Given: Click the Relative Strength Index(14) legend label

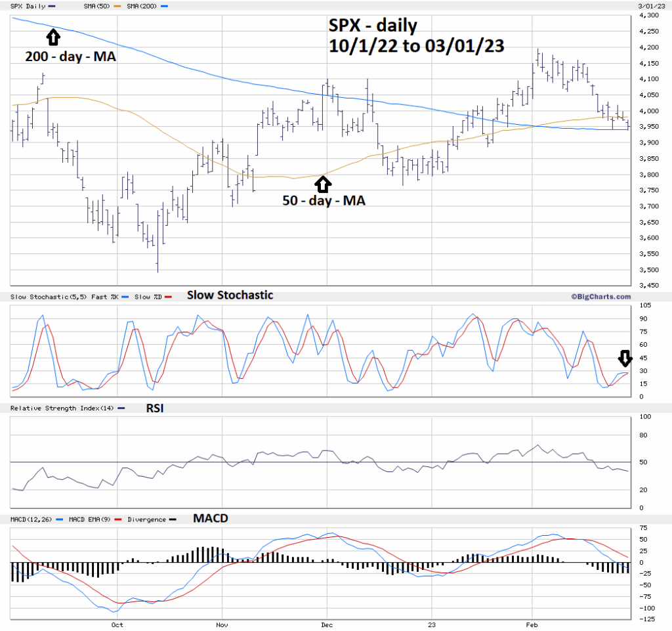Looking at the screenshot, I should [x=62, y=408].
